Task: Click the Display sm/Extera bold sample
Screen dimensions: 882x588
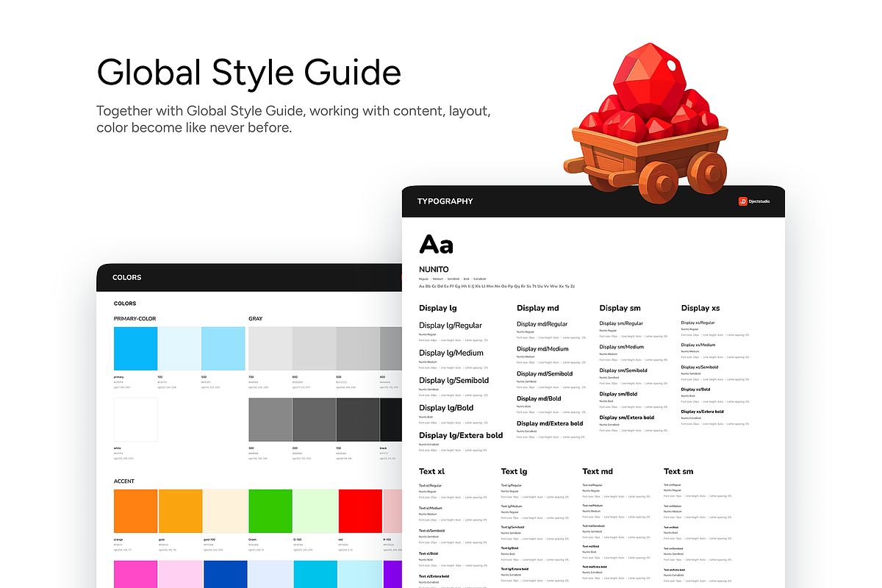Action: click(626, 417)
